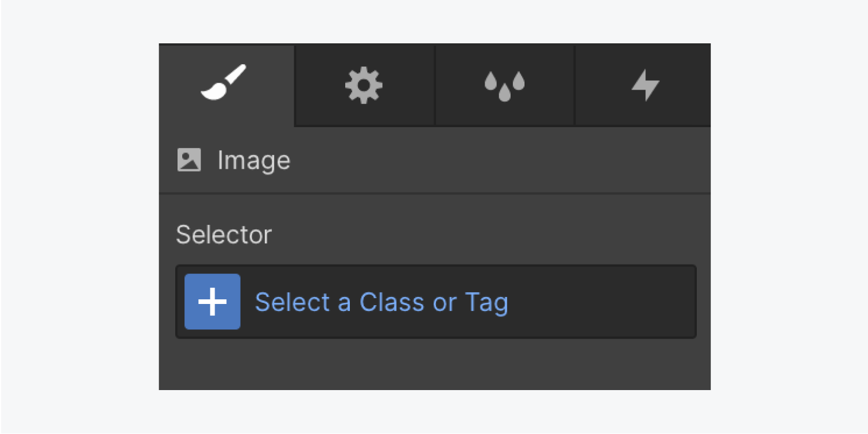Click the Image element header row

(x=435, y=160)
